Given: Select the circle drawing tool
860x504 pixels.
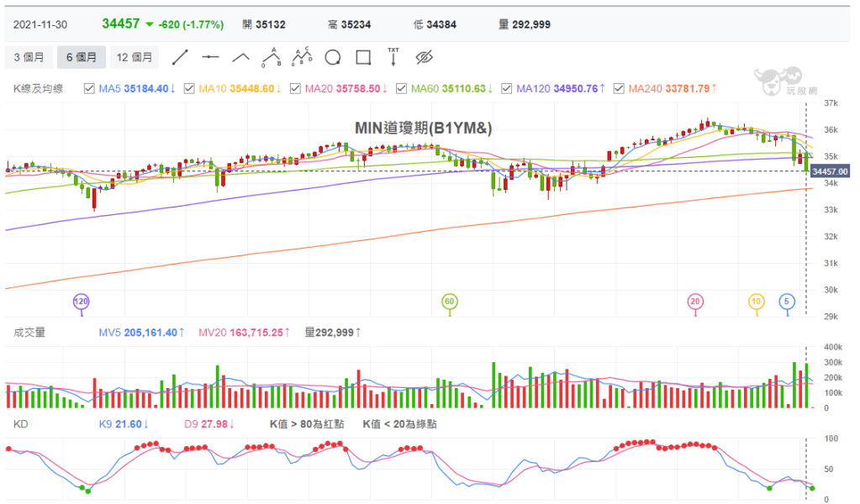Looking at the screenshot, I should pos(333,58).
